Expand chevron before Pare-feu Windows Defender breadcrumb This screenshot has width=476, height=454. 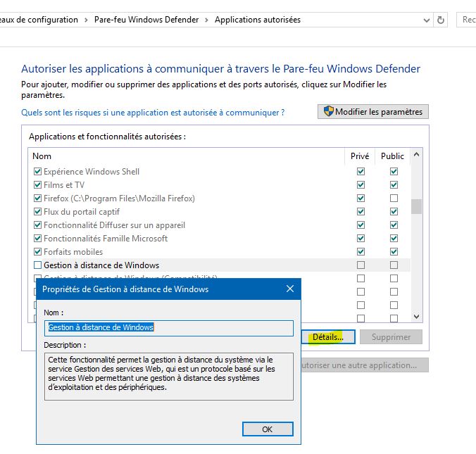pos(86,20)
